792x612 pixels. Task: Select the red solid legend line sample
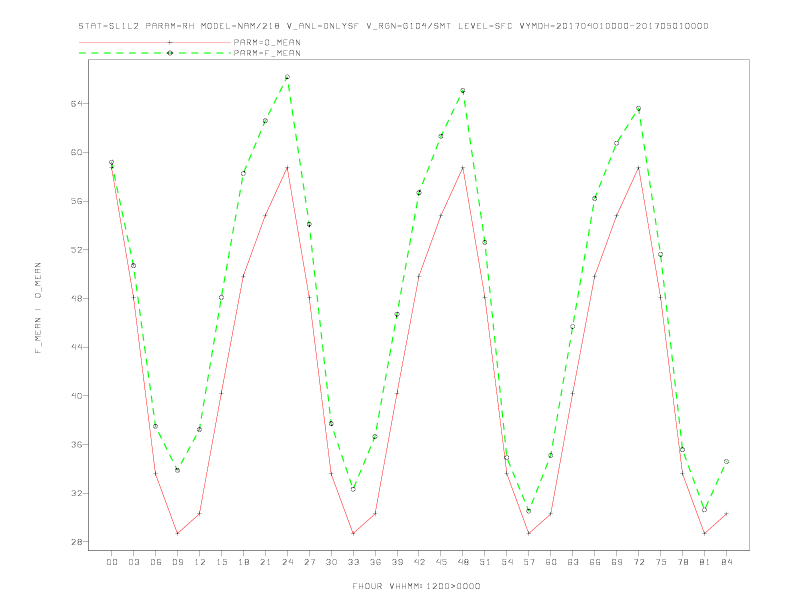point(155,42)
